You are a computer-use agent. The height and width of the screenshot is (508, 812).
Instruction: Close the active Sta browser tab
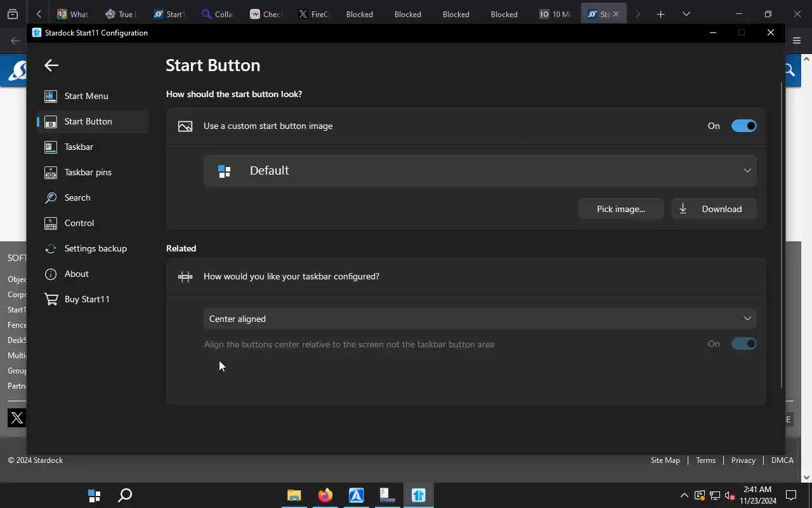615,14
